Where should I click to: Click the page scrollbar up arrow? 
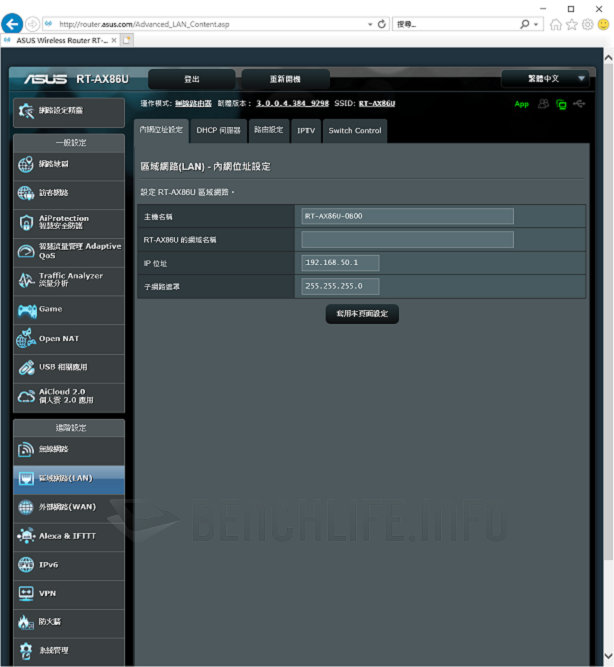pos(608,58)
